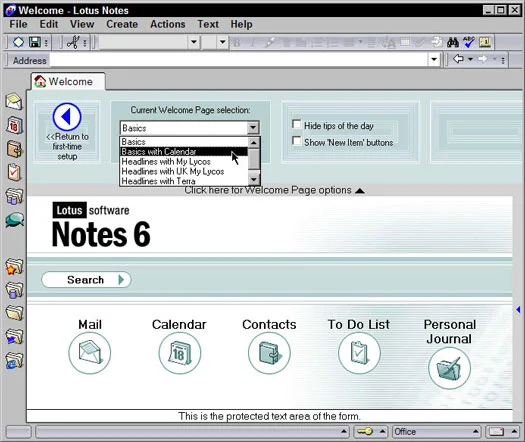Open the chat bubbles icon in bookmark bar

15,220
